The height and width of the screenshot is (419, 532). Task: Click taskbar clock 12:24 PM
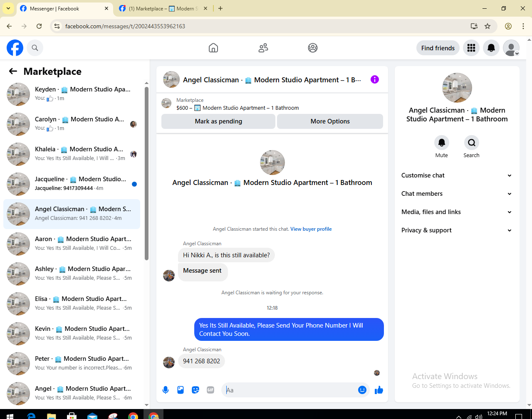click(x=497, y=414)
